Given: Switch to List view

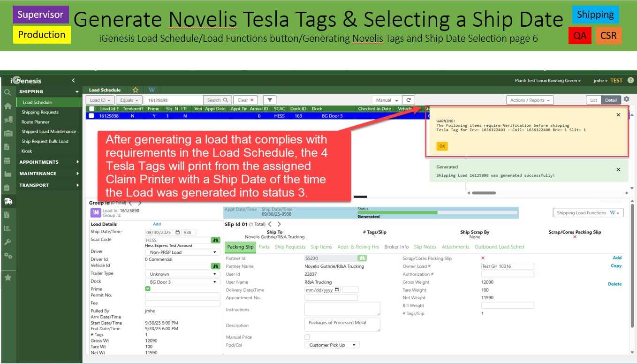Looking at the screenshot, I should (x=594, y=100).
